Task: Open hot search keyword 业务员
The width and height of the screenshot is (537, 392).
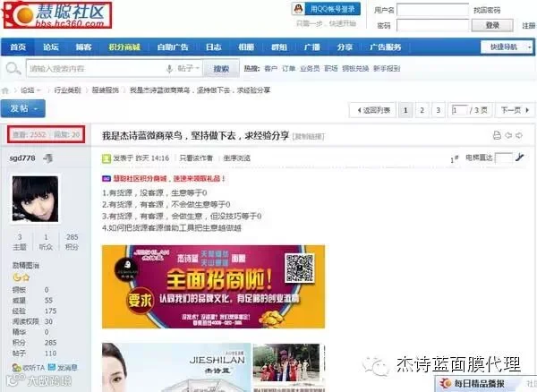Action: point(310,69)
